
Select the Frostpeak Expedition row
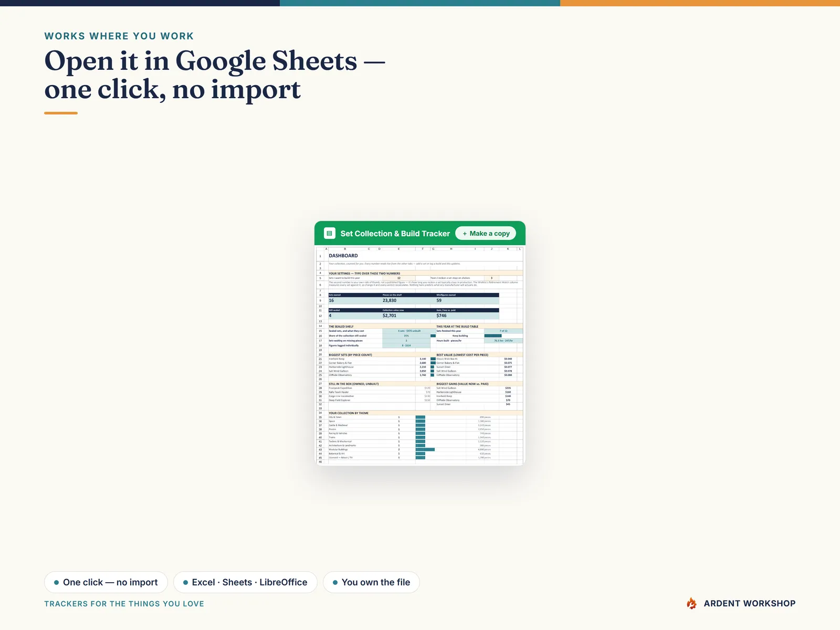coord(379,388)
